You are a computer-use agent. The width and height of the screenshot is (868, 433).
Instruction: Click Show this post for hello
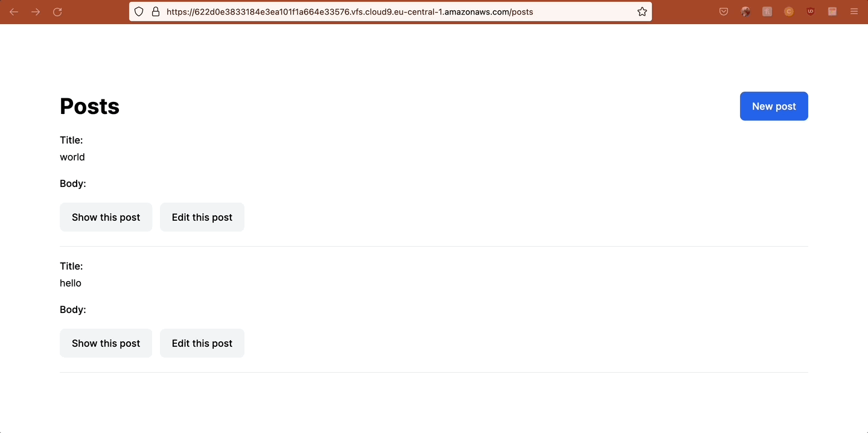[106, 343]
